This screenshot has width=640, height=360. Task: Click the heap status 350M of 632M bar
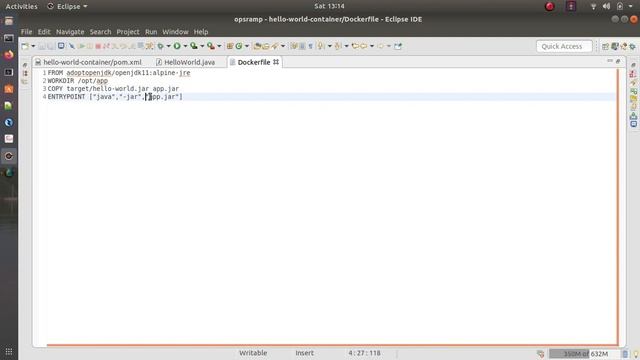click(584, 353)
